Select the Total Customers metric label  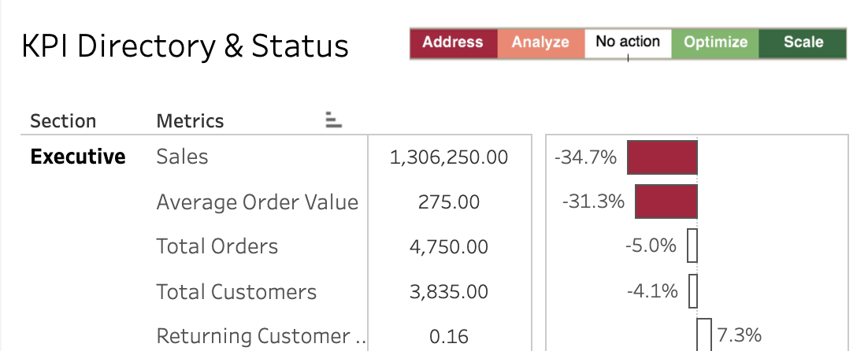pyautogui.click(x=236, y=292)
